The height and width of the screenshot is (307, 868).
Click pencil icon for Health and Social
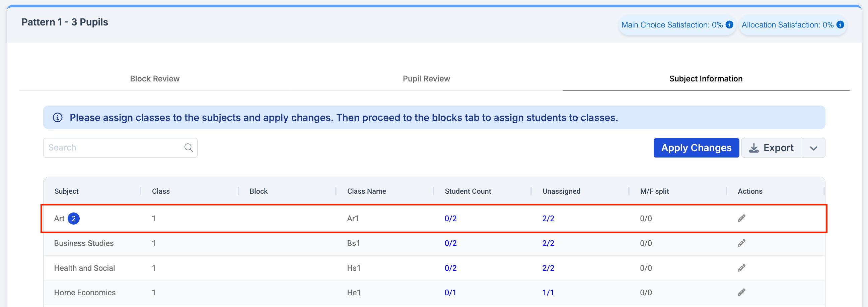point(741,268)
